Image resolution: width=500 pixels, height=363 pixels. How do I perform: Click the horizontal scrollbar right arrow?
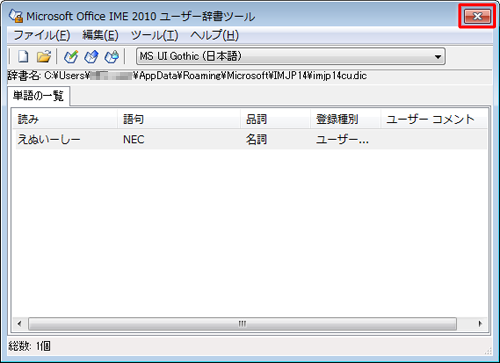pyautogui.click(x=480, y=324)
